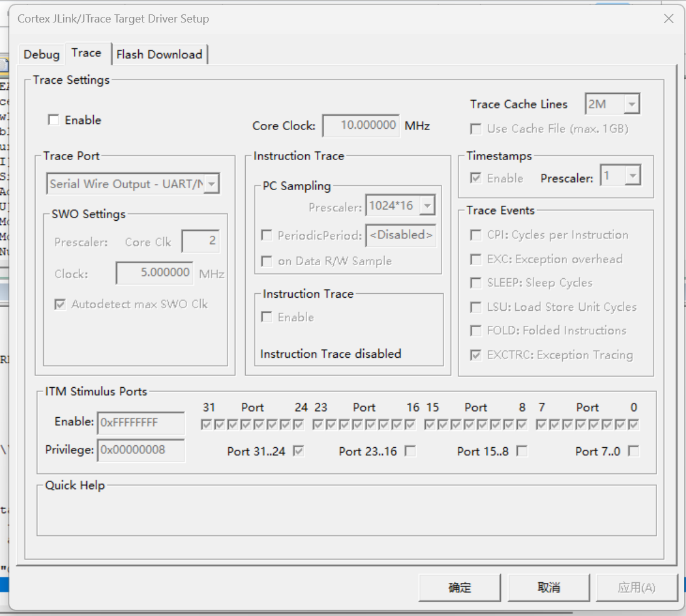Click ITM Enable 0xFFFFFFFF field

141,423
